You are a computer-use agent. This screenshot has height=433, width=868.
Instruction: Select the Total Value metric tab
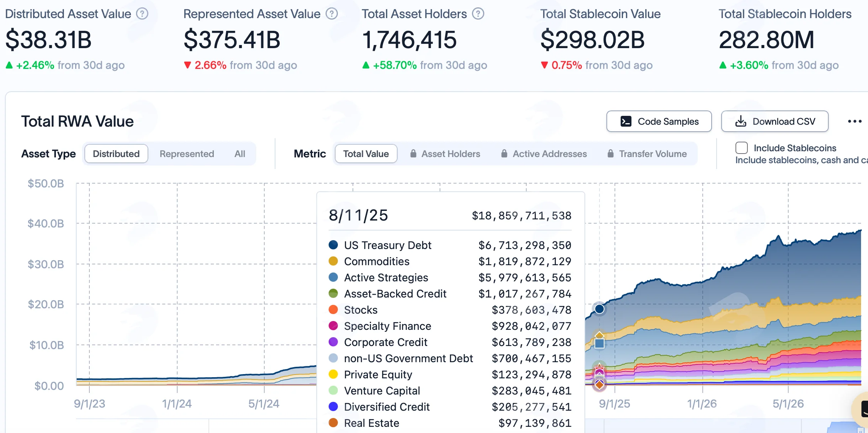[366, 154]
